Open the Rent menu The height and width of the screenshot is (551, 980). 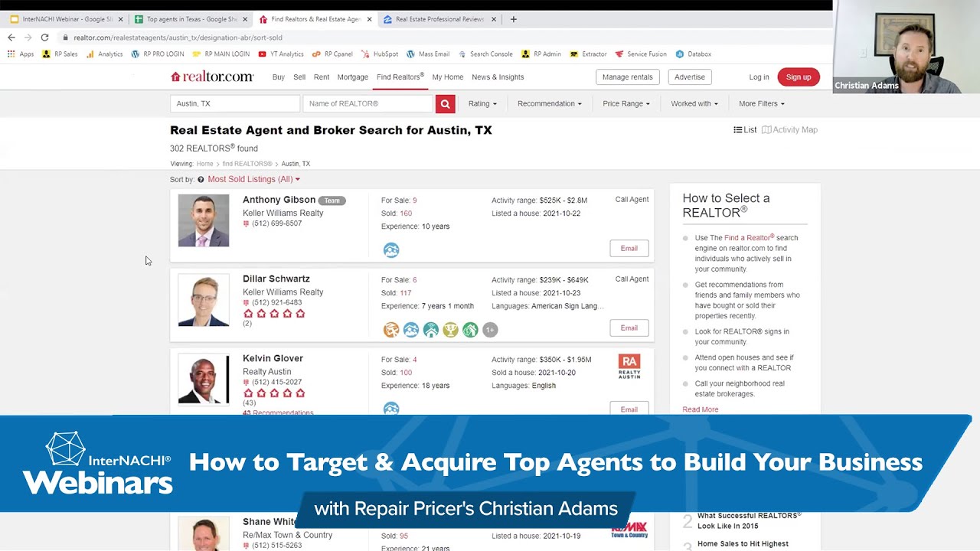(322, 77)
